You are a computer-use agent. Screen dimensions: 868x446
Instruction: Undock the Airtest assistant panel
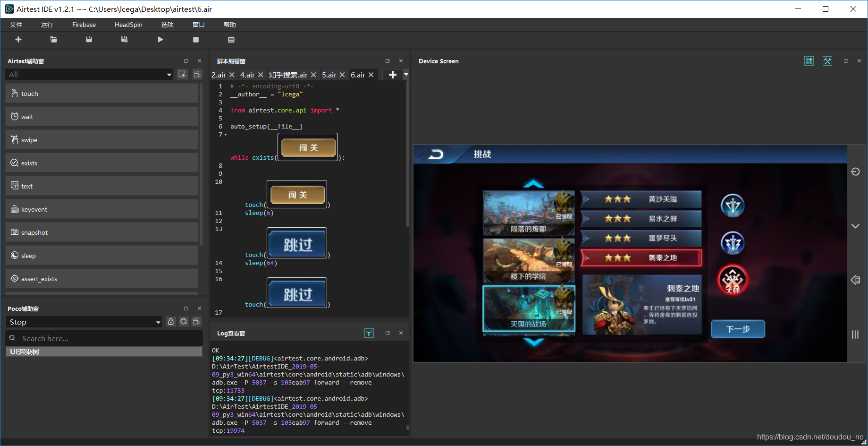click(186, 61)
